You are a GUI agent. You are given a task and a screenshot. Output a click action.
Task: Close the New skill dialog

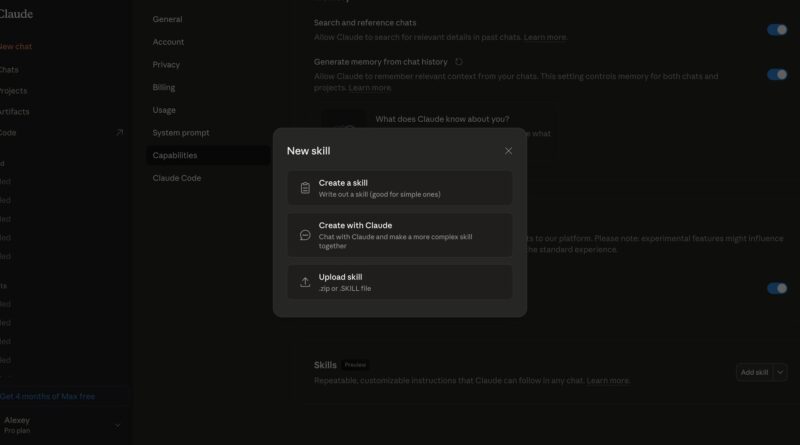coord(508,151)
